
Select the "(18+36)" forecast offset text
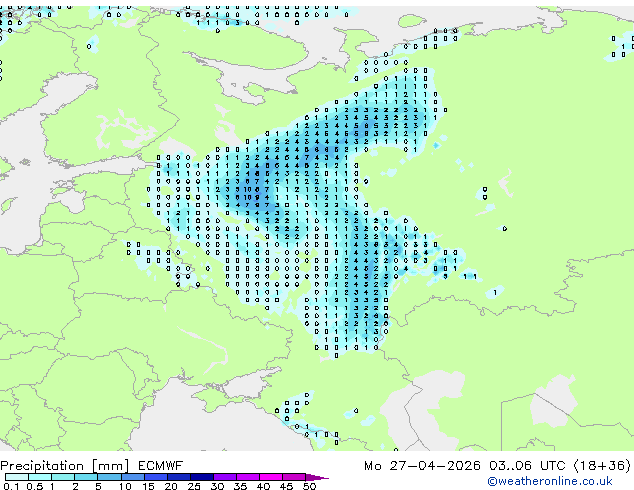[602, 466]
